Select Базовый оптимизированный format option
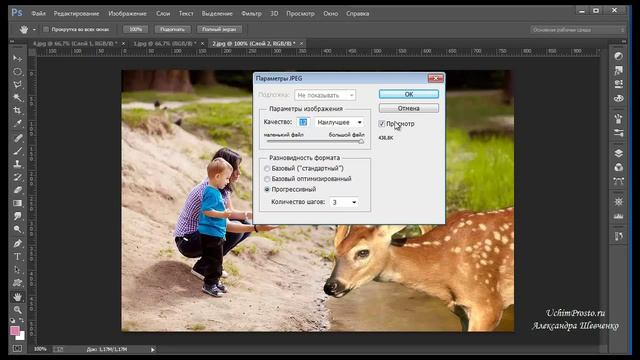 point(267,179)
